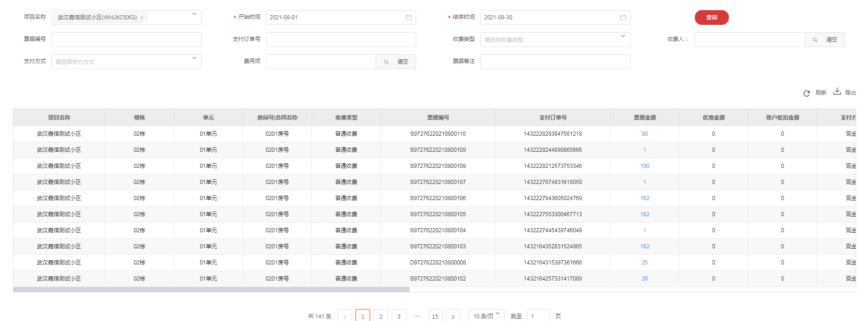The image size is (868, 321).
Task: Open the 结束时间 calendar picker icon
Action: tap(623, 17)
